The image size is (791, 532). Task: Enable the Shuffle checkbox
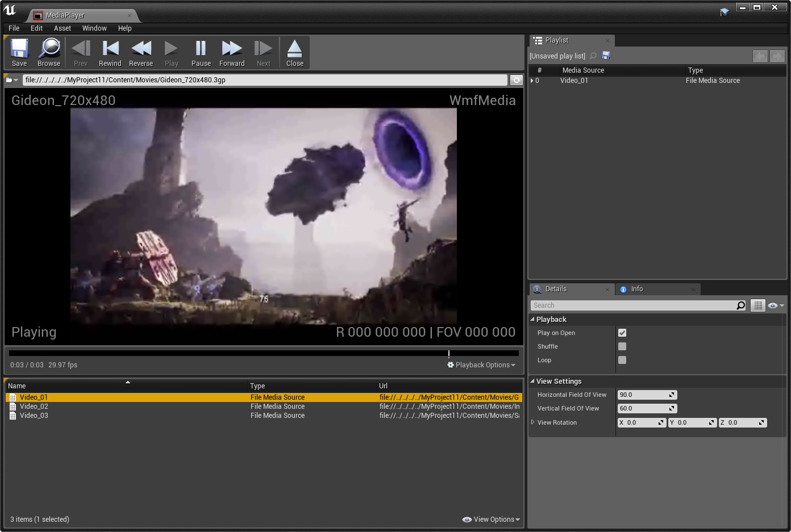pyautogui.click(x=622, y=346)
